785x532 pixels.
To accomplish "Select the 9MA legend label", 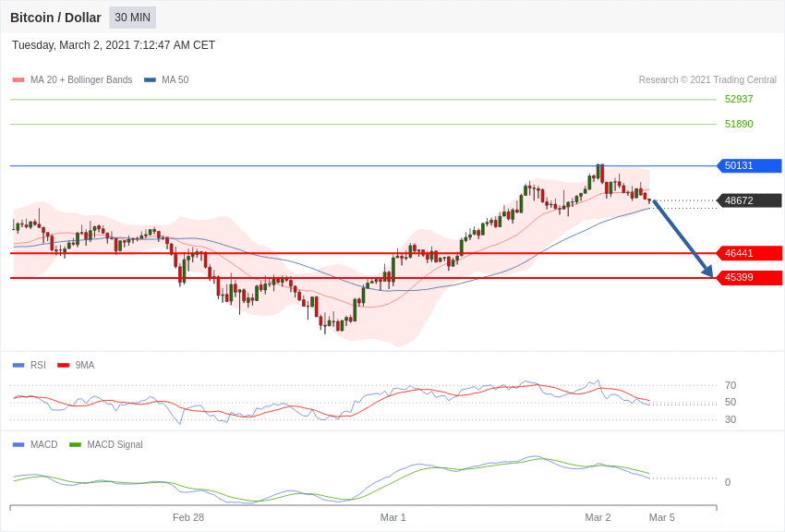I will 85,365.
